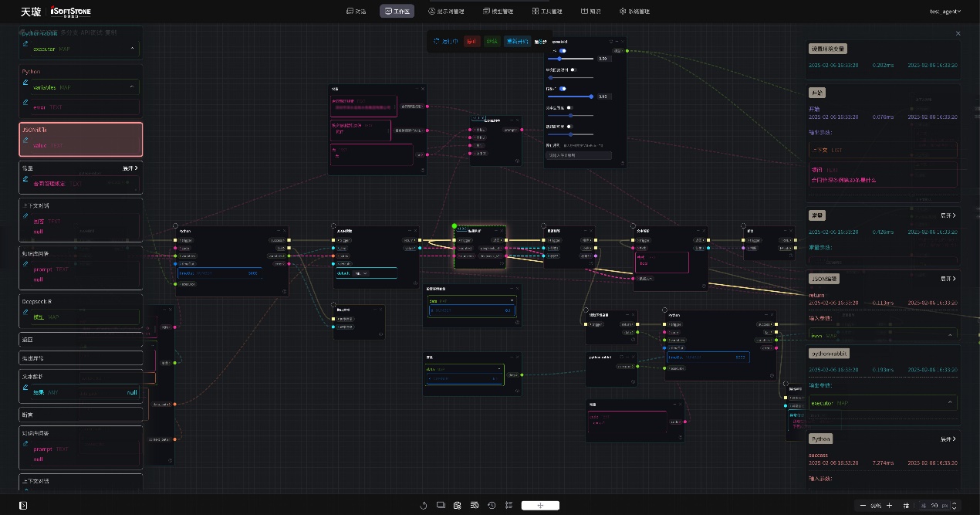
Task: Click the undo icon in bottom toolbar
Action: pyautogui.click(x=423, y=506)
